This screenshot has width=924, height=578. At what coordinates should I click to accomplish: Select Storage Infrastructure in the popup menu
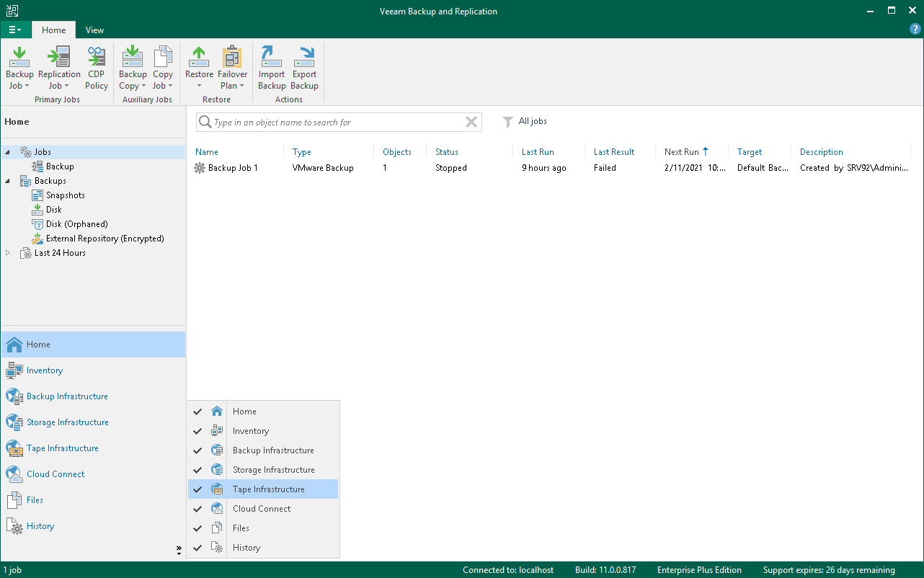click(273, 470)
